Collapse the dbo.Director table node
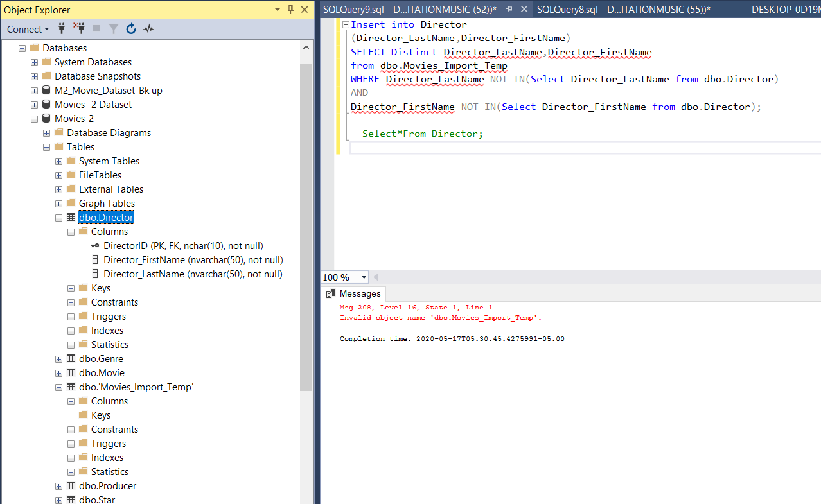The width and height of the screenshot is (821, 504). click(x=59, y=218)
